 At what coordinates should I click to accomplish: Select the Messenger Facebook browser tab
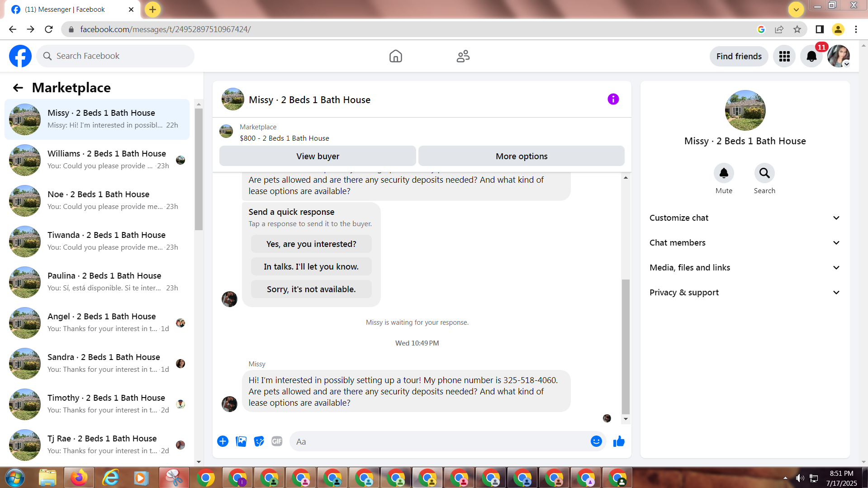point(72,9)
